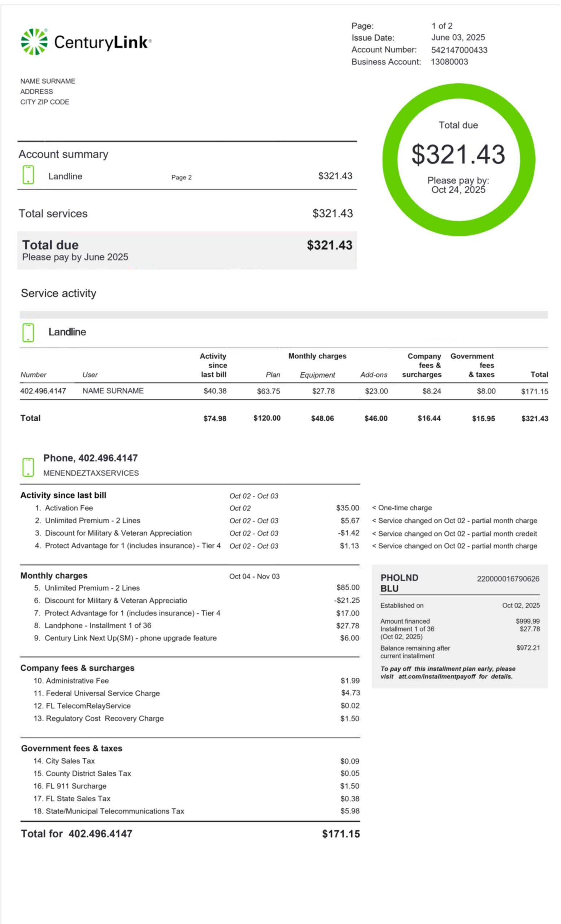Click the PHOLND BLU installment plan title
This screenshot has width=561, height=924.
click(x=399, y=583)
